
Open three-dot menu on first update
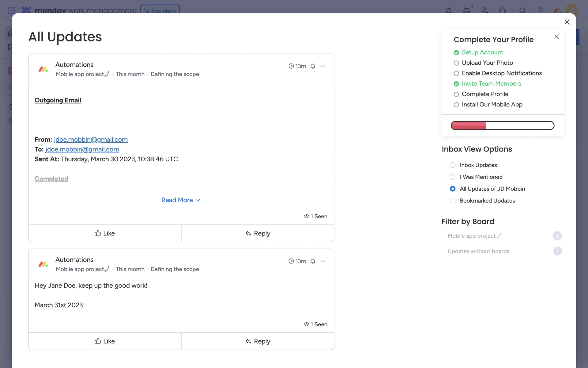tap(323, 66)
